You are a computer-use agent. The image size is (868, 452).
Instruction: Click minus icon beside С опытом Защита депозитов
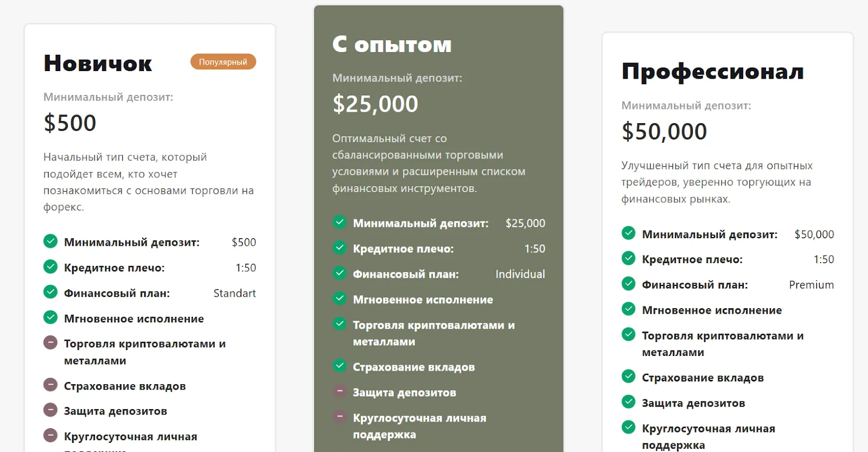pyautogui.click(x=340, y=391)
